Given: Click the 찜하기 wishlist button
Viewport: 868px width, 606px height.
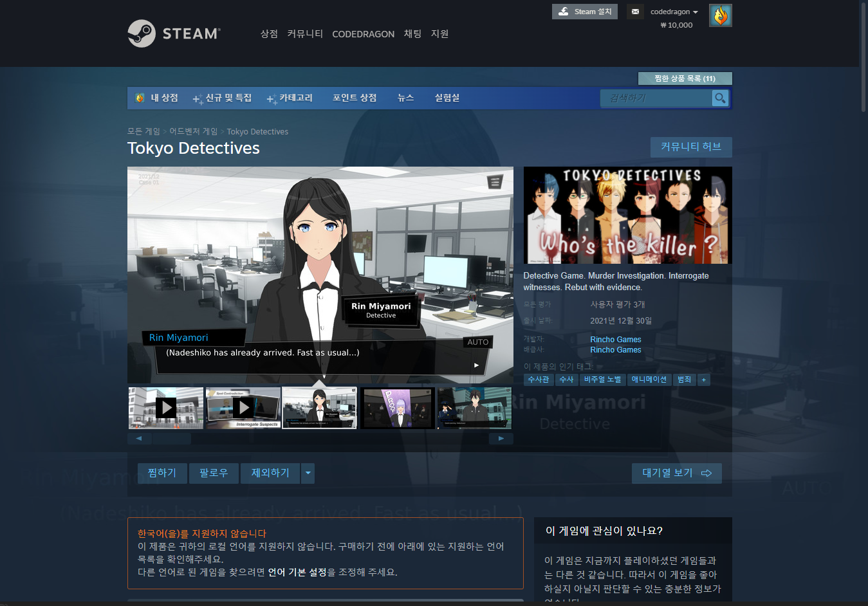Looking at the screenshot, I should pyautogui.click(x=162, y=473).
